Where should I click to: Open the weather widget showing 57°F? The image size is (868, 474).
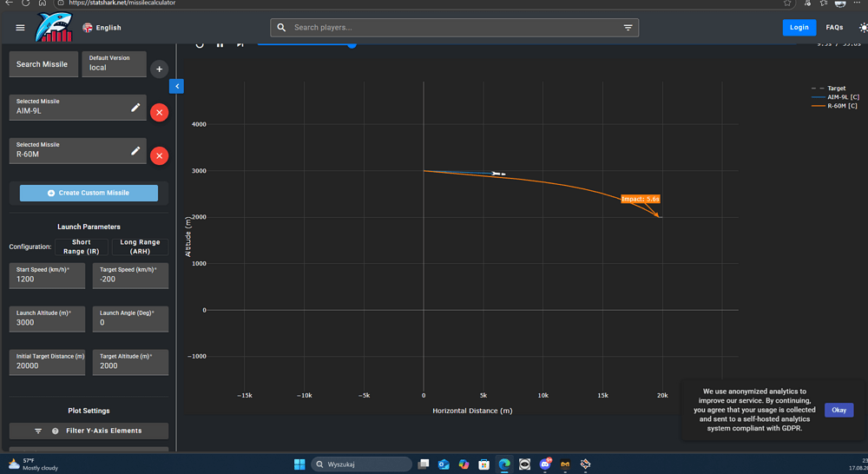click(33, 464)
